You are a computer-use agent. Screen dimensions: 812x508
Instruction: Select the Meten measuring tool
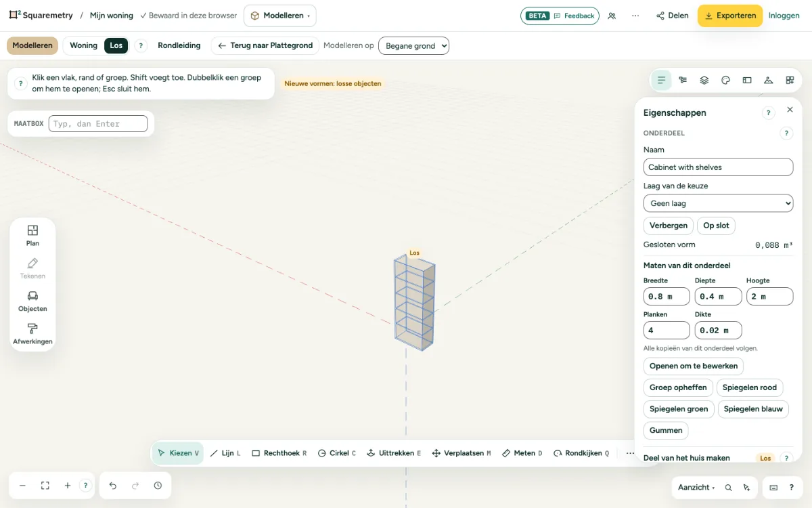click(522, 453)
